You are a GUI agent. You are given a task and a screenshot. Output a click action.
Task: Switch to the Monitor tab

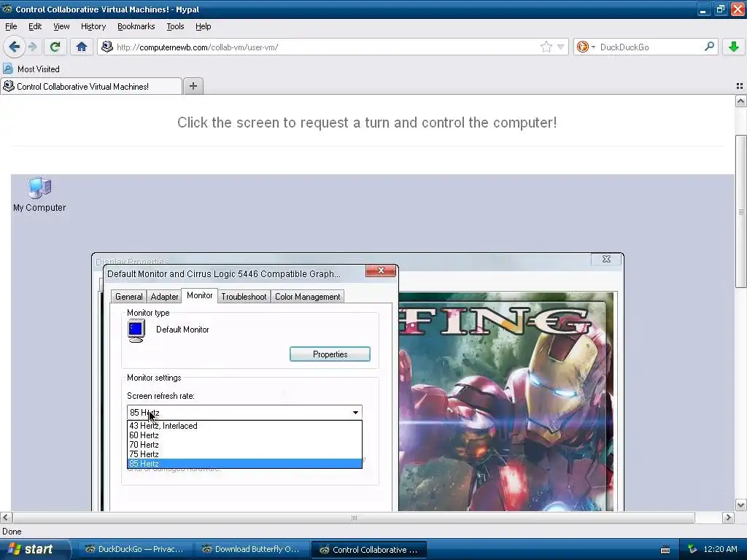[x=200, y=295]
